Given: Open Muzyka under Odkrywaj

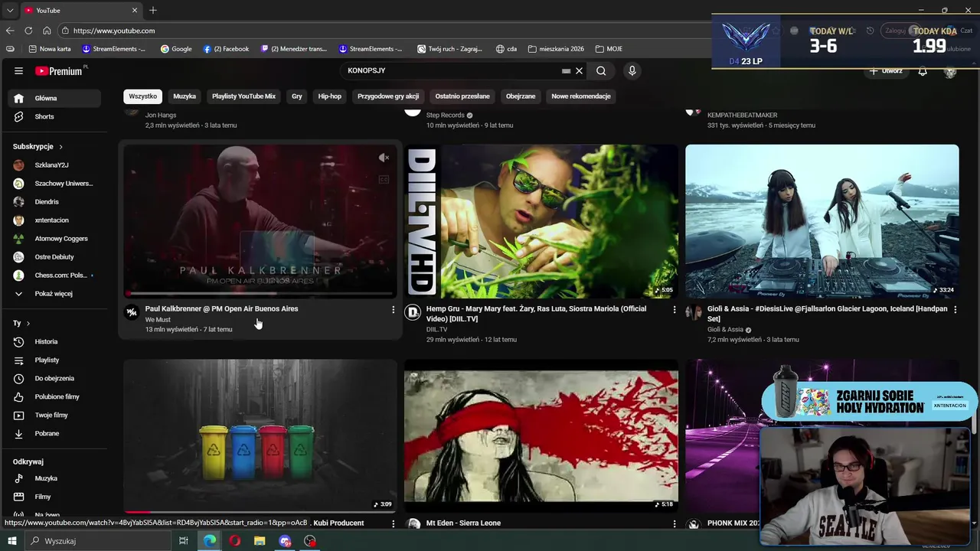Looking at the screenshot, I should [x=54, y=478].
